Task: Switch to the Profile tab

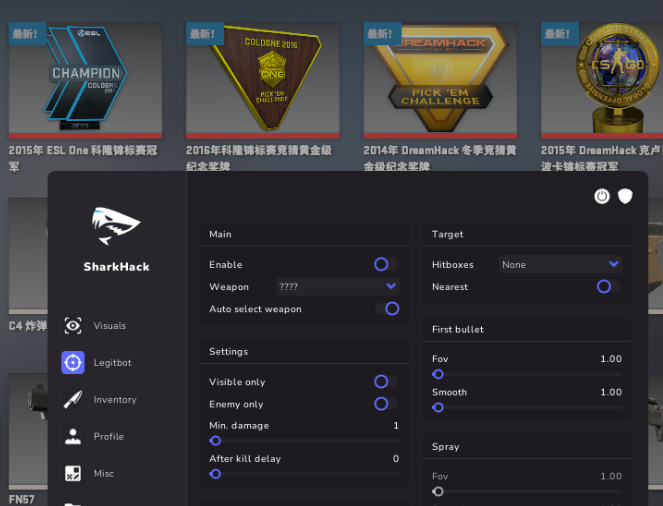Action: coord(109,436)
